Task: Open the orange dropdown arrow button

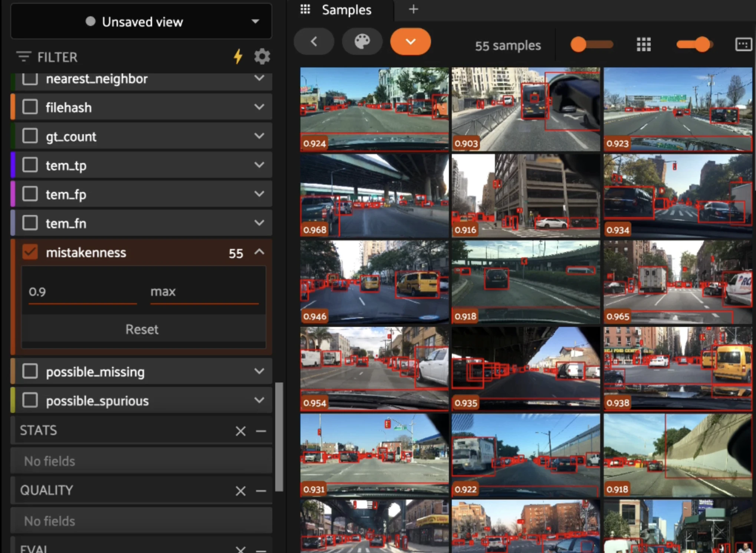Action: tap(410, 42)
